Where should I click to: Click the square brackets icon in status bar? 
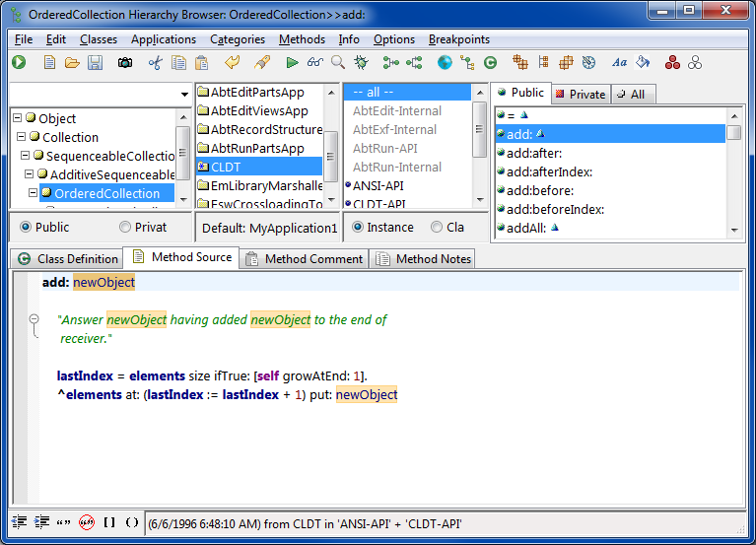pyautogui.click(x=109, y=522)
